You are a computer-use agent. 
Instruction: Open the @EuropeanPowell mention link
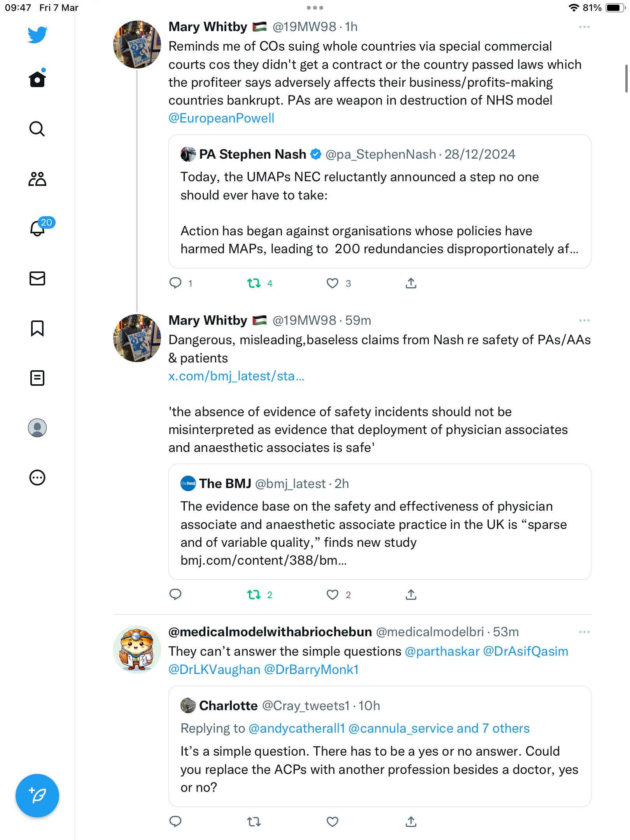tap(221, 118)
